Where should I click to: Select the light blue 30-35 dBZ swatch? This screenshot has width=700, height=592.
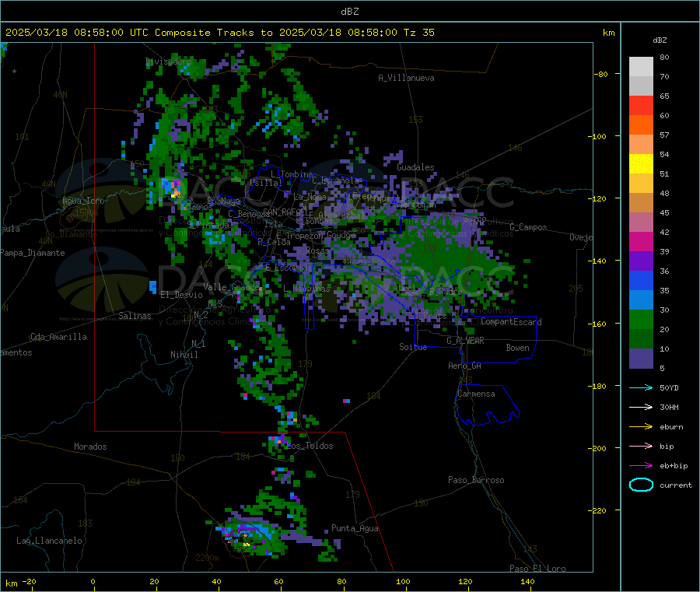[x=641, y=300]
